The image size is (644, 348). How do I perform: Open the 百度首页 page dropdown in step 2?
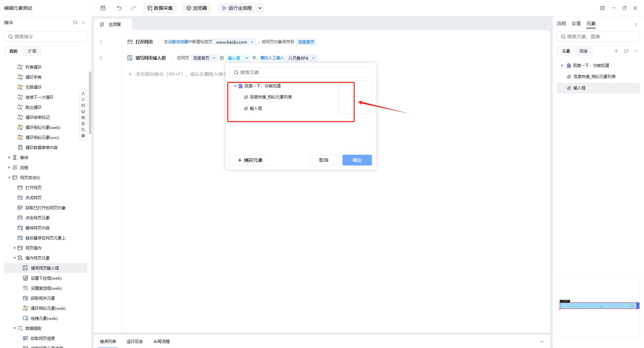click(204, 58)
